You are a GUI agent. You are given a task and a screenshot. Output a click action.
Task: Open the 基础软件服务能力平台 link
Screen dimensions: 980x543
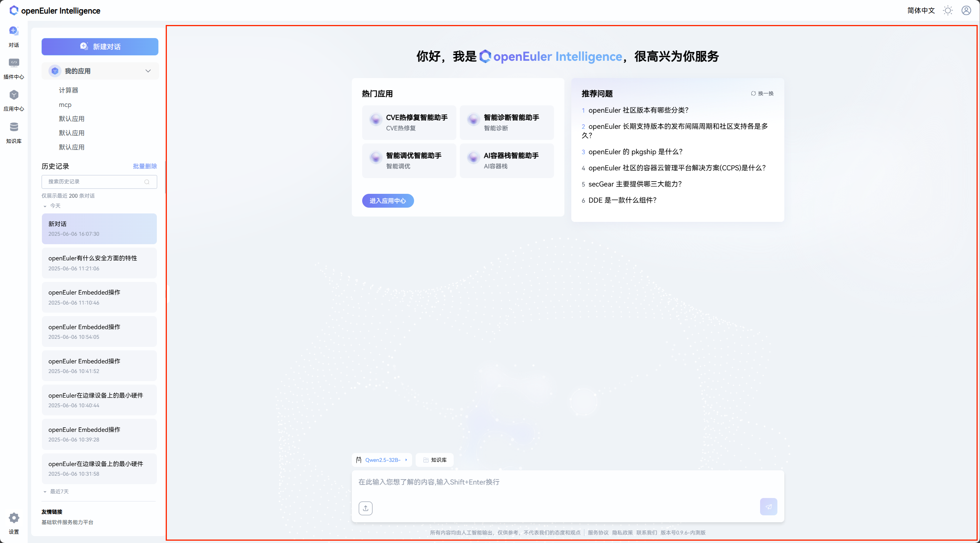click(67, 522)
